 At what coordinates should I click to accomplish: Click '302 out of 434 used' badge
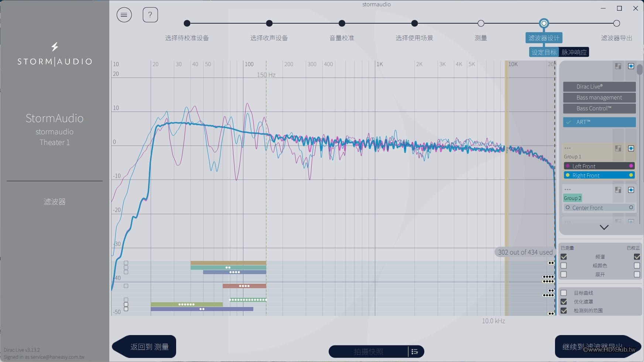pos(525,252)
